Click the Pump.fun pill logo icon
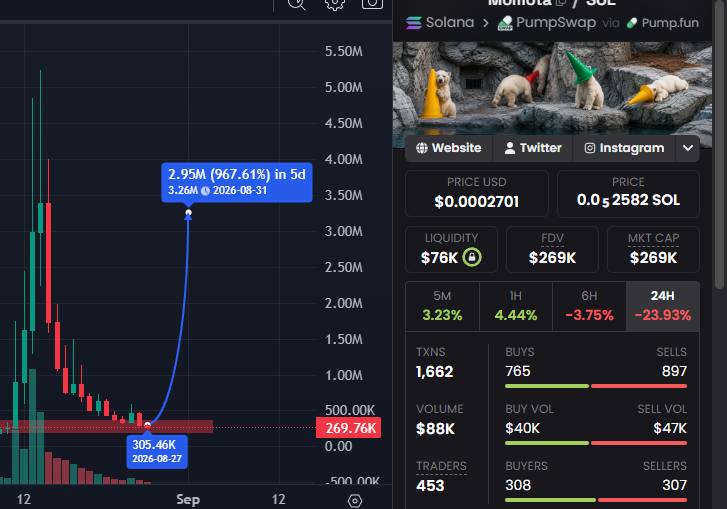 tap(631, 23)
